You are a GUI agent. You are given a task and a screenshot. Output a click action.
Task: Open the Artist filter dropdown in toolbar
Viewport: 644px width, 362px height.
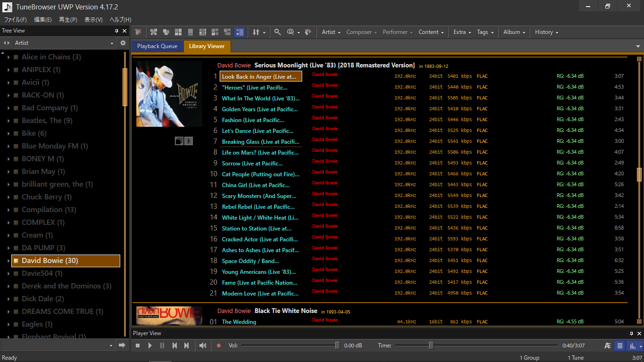coord(331,32)
